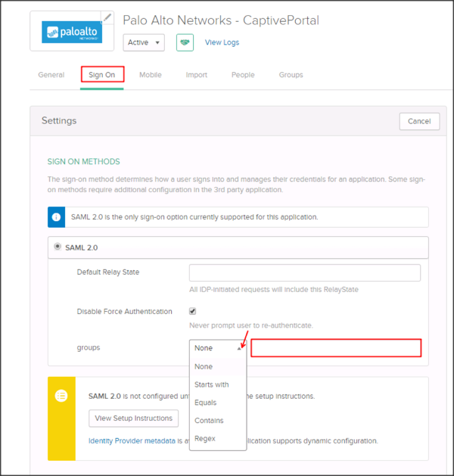Open the Sign On tab
This screenshot has width=454, height=476.
(102, 75)
